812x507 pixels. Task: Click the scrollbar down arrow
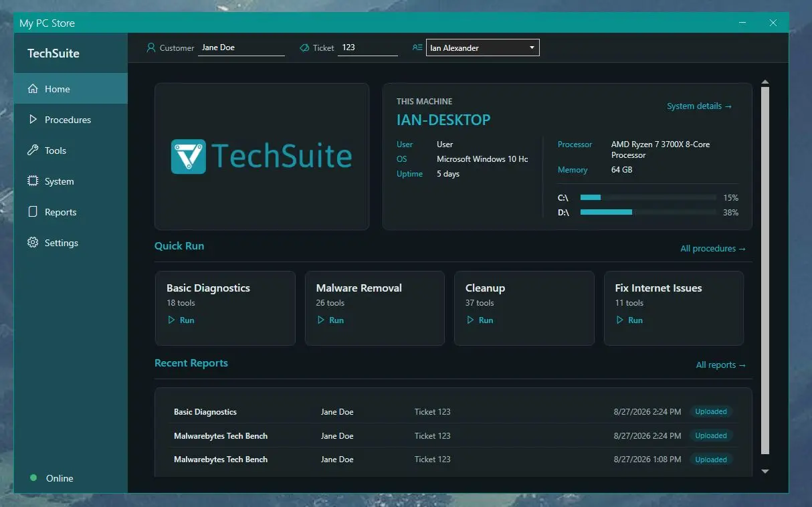pyautogui.click(x=765, y=471)
